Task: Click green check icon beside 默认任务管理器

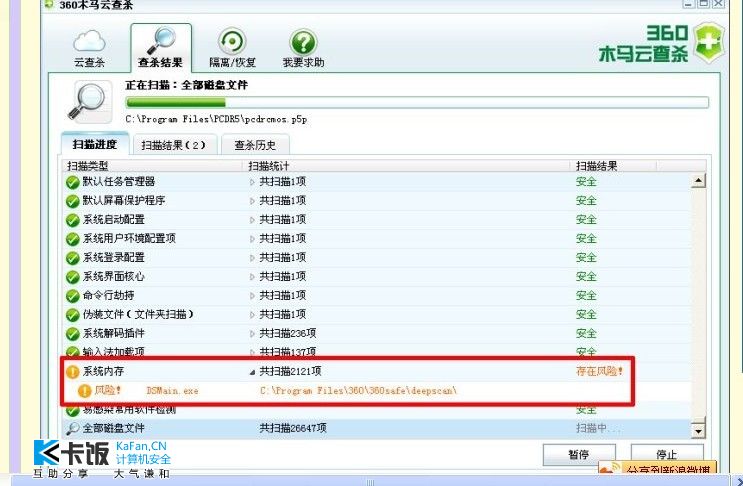Action: point(72,182)
